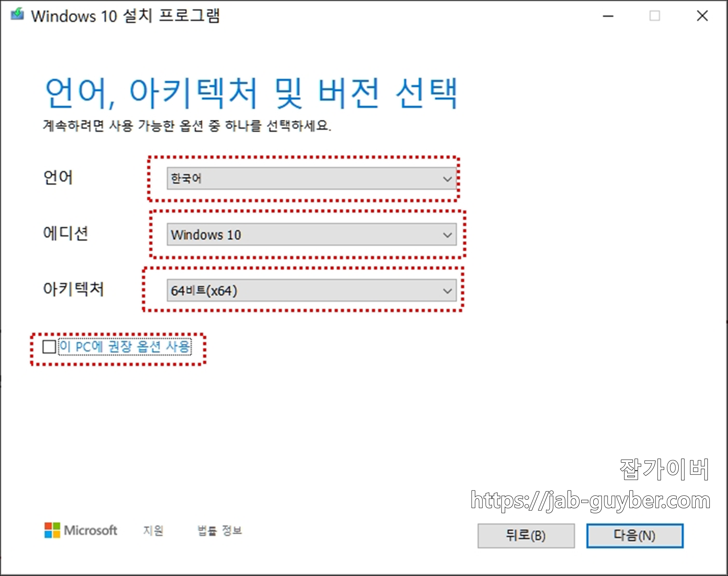Open the 언어 (한국어) dropdown
The width and height of the screenshot is (728, 576).
(311, 179)
